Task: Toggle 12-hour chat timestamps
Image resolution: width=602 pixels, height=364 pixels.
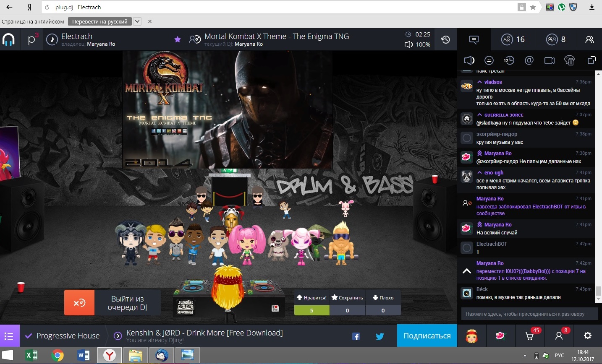Action: pyautogui.click(x=509, y=60)
